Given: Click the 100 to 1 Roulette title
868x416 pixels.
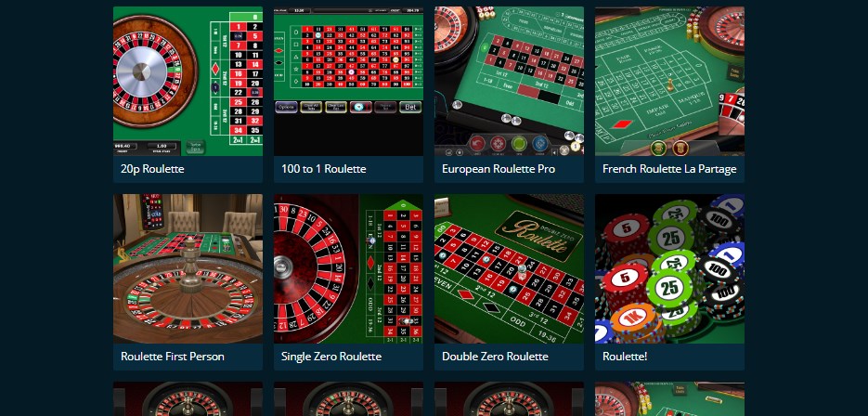Looking at the screenshot, I should [x=324, y=169].
